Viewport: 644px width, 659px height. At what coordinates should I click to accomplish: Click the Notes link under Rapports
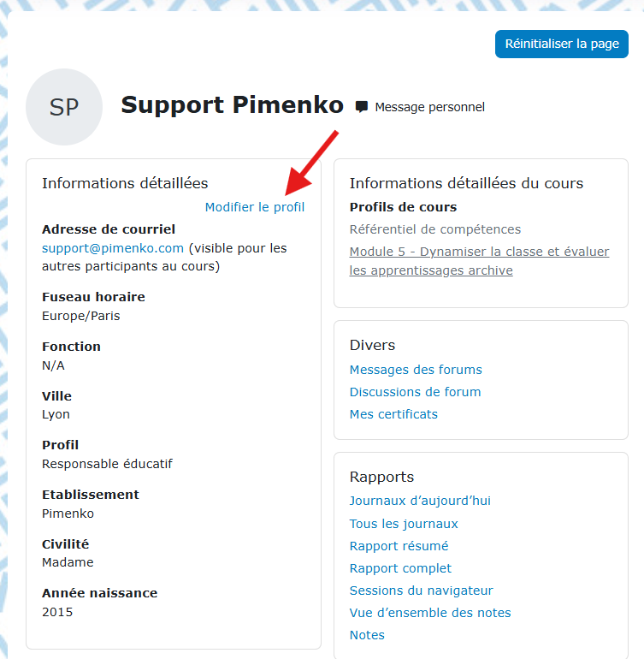(367, 635)
